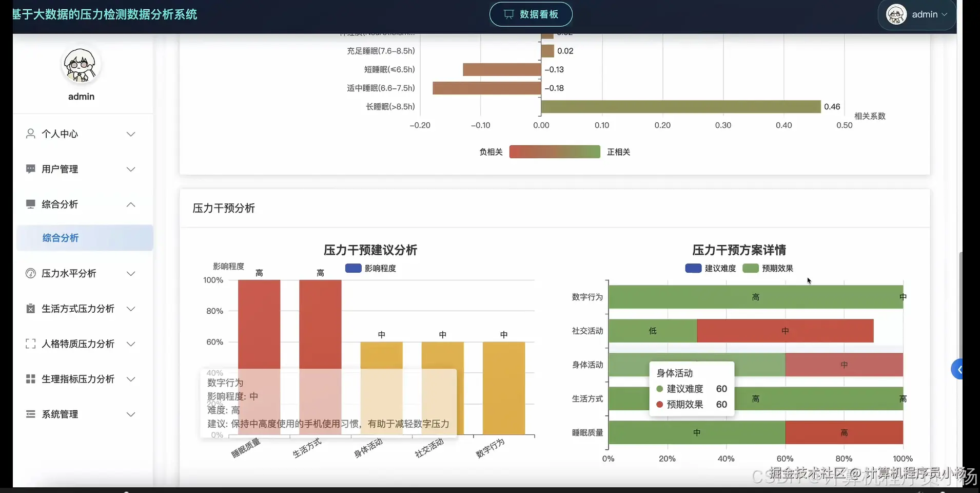Click the 压力干预方案详情 chart title
980x493 pixels.
click(739, 250)
